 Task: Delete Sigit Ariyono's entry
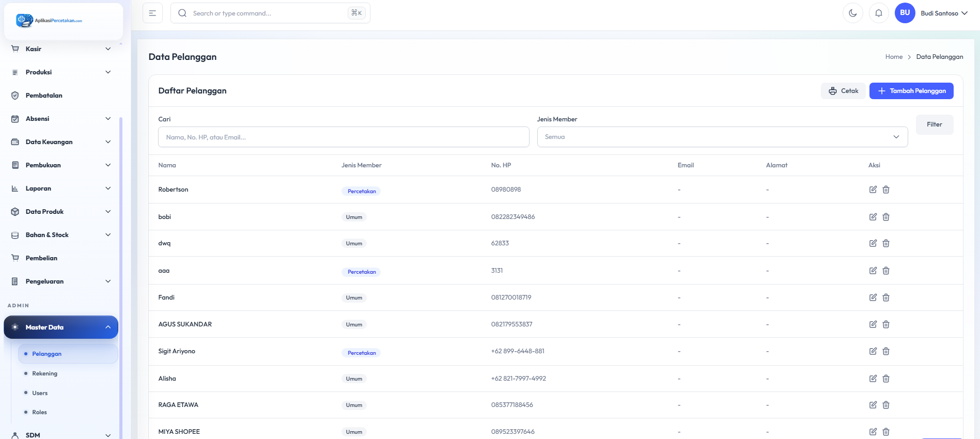(x=886, y=351)
